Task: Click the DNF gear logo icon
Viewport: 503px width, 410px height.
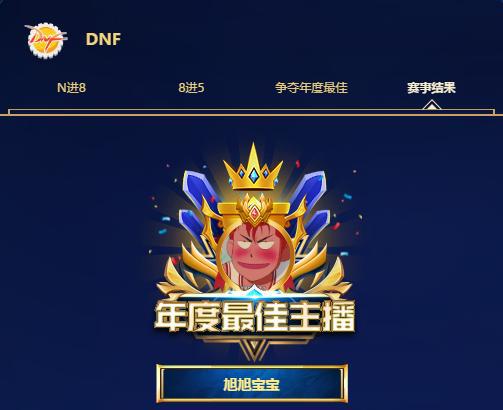Action: [x=46, y=40]
